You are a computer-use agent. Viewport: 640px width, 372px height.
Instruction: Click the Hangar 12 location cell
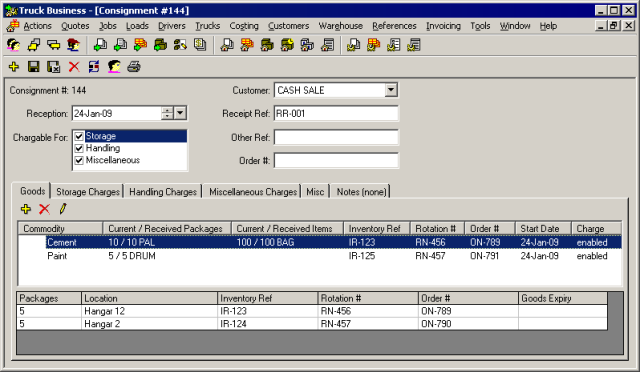pos(149,311)
